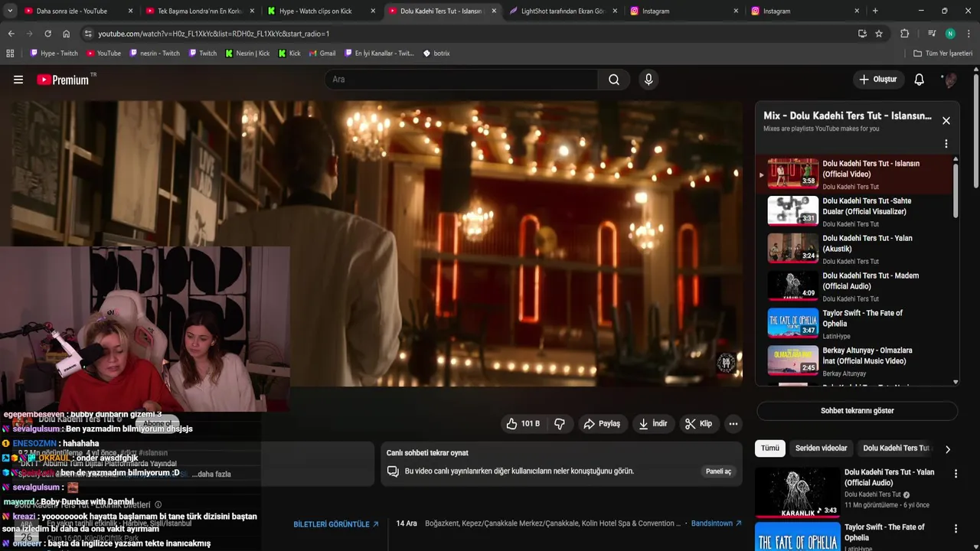Dislike the video
This screenshot has width=980, height=551.
(x=560, y=424)
